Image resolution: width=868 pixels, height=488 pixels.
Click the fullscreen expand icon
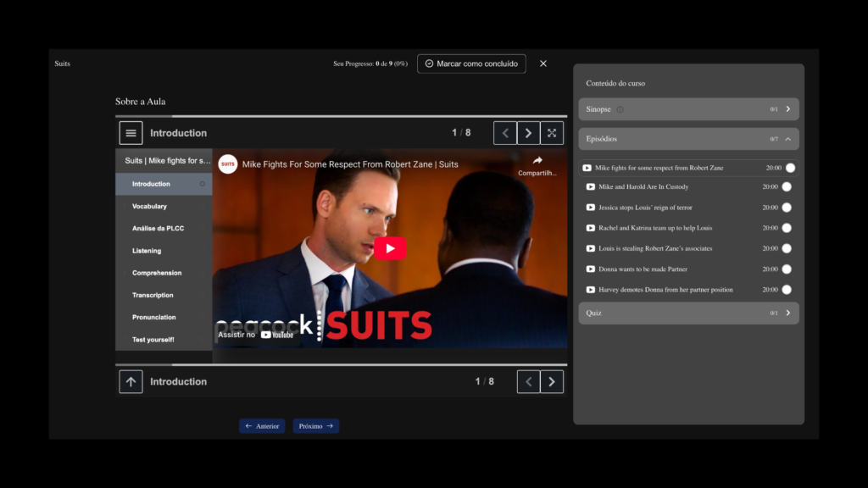pos(552,133)
